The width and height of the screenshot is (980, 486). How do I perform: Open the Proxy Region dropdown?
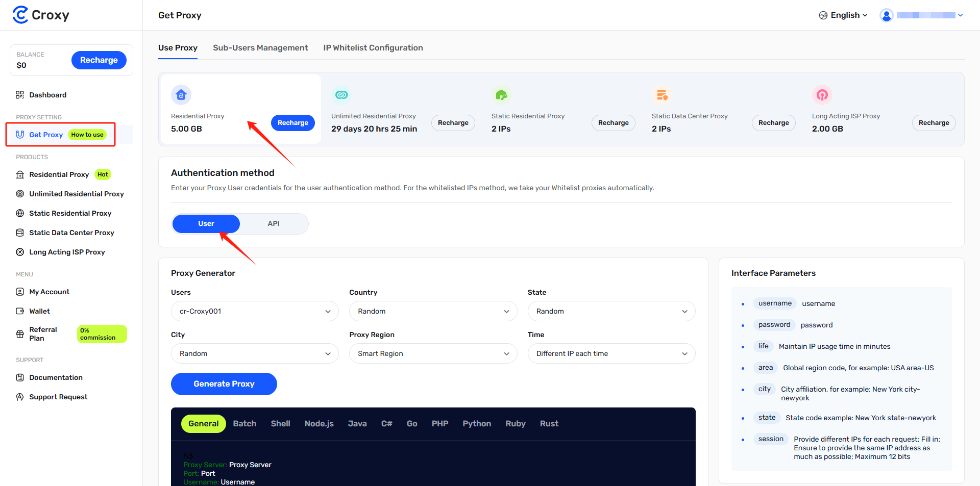pyautogui.click(x=433, y=353)
